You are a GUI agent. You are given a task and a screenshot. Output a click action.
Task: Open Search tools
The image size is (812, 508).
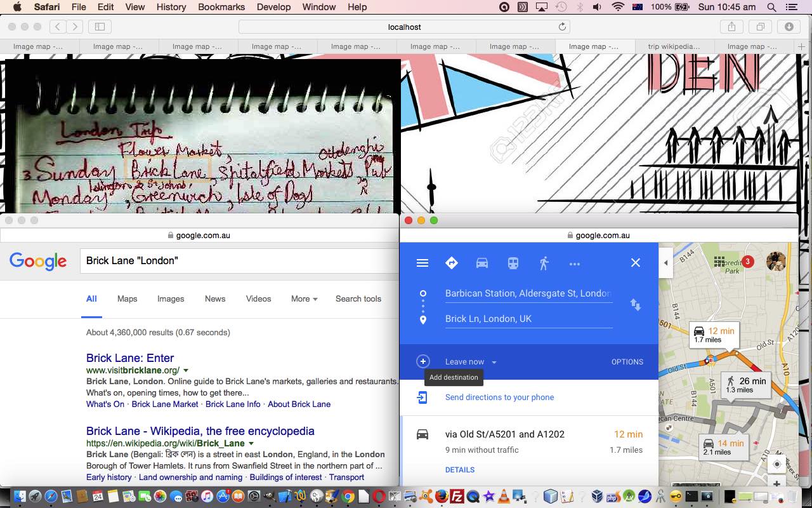point(358,299)
